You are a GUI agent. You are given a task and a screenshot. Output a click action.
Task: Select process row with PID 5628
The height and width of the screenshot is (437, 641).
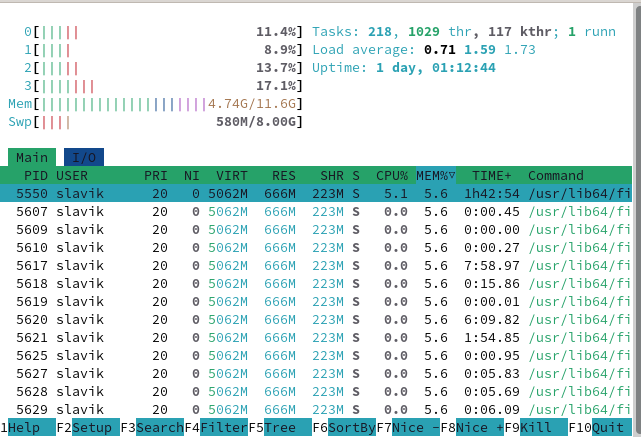coord(316,391)
